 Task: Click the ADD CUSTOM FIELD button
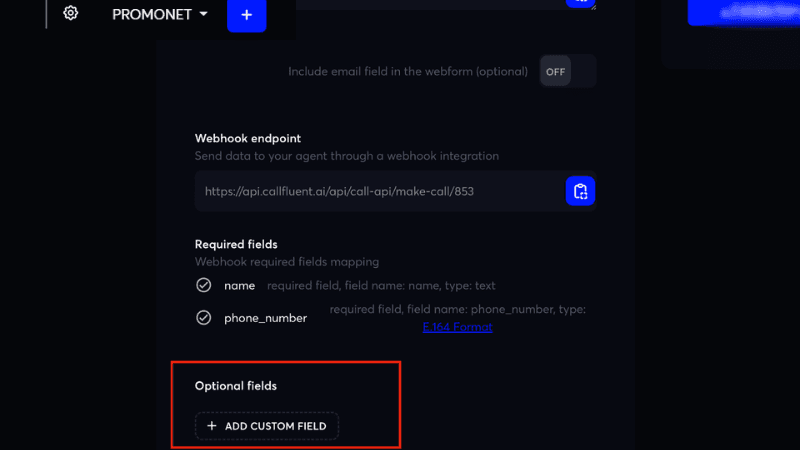[x=267, y=426]
